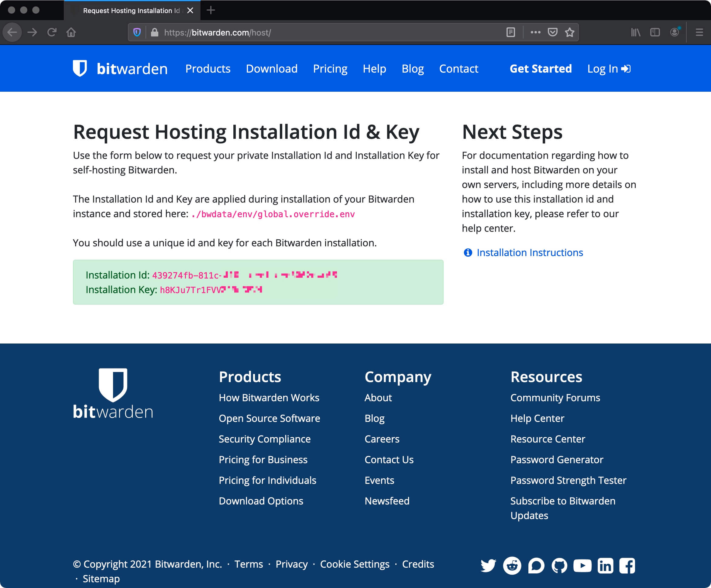Open Download in the top navigation
Screen dimensions: 711x588
click(272, 69)
